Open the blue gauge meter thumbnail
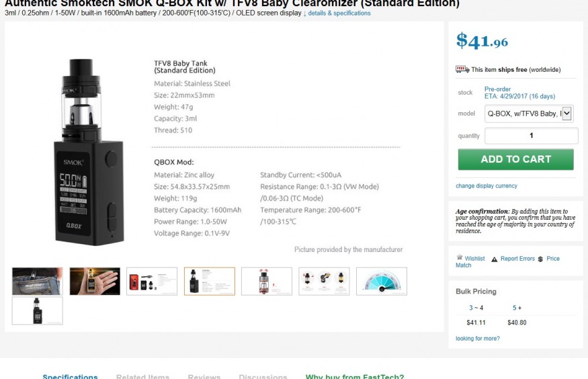588x379 pixels. click(382, 281)
